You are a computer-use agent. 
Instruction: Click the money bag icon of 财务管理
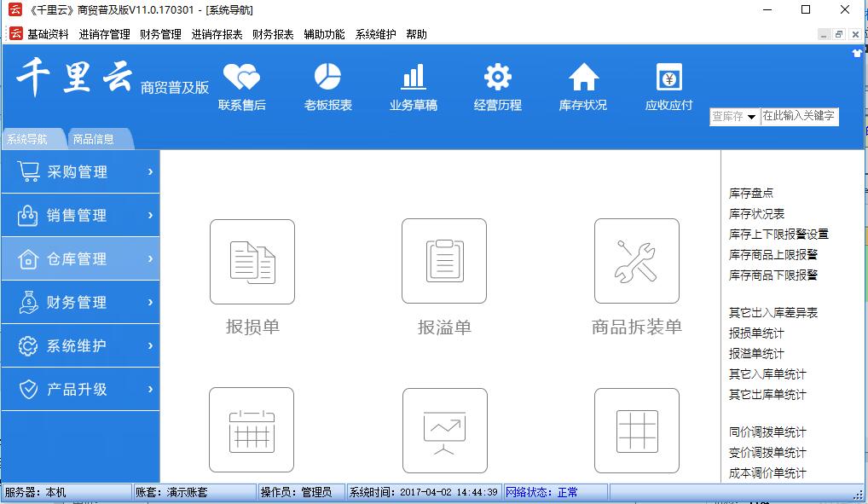coord(27,303)
